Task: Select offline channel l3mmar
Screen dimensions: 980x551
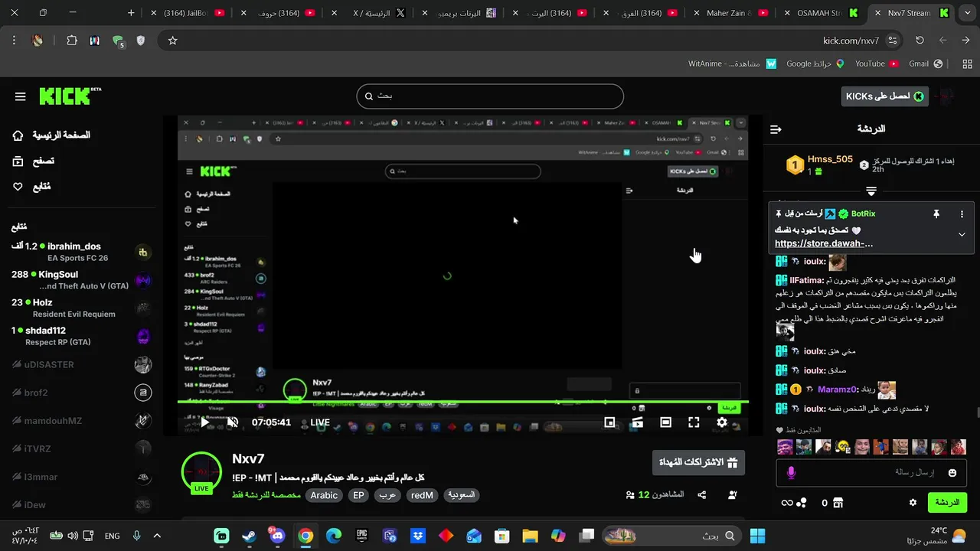Action: click(80, 477)
